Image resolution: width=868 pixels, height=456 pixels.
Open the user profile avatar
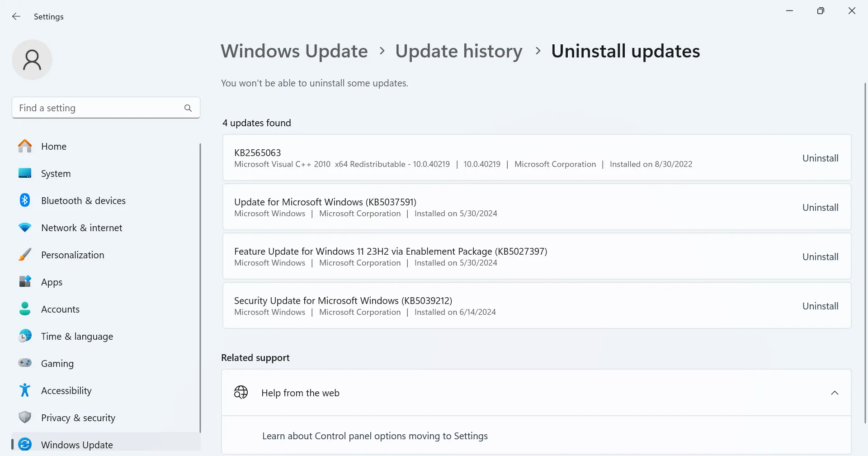coord(32,60)
